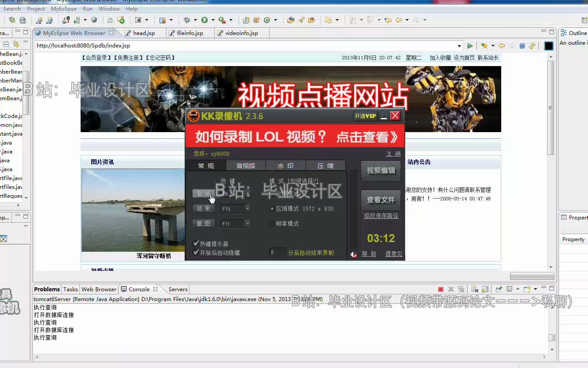Click the KK录像机 logo icon
The image size is (588, 368).
[193, 116]
